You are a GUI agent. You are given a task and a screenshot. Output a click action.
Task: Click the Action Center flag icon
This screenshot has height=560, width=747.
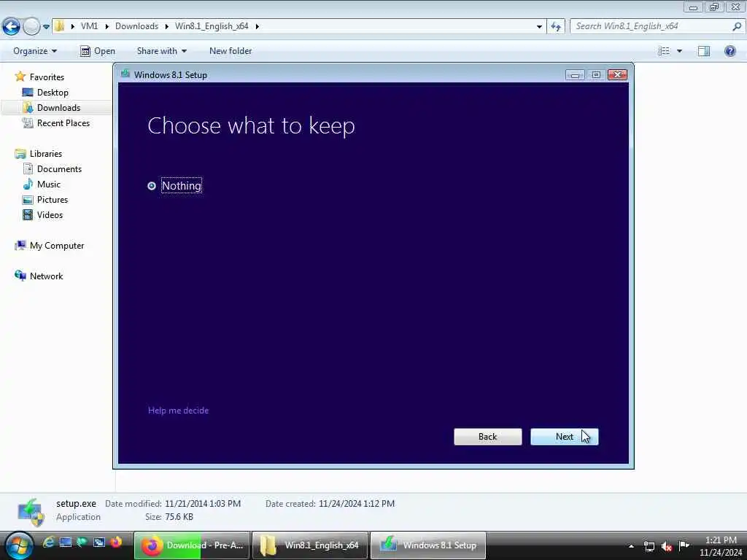(684, 545)
